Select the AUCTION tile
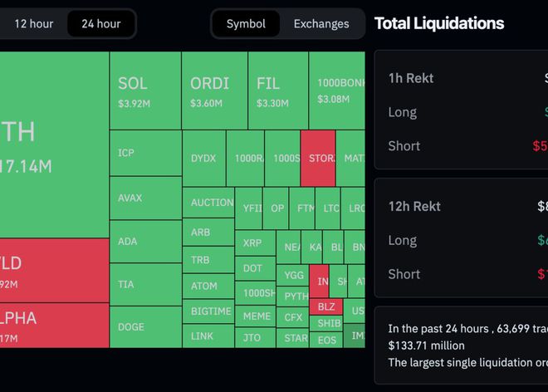Screen dimensions: 548x392 [x=208, y=203]
